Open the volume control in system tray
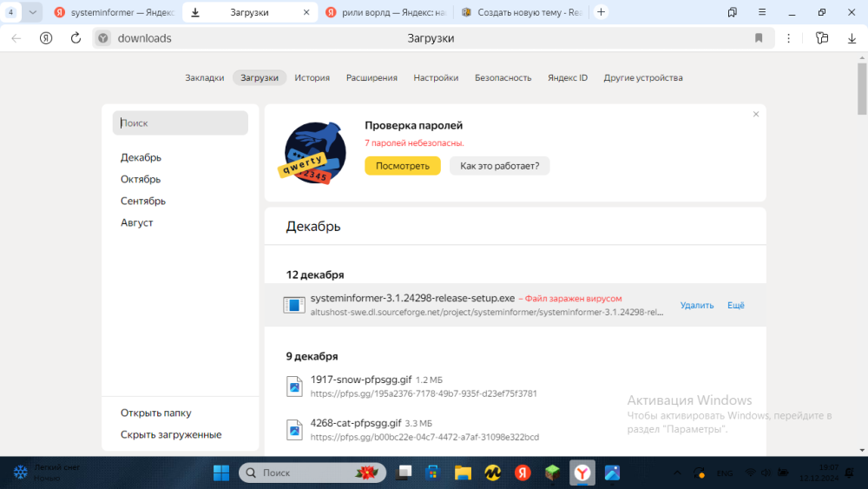Image resolution: width=868 pixels, height=489 pixels. (x=766, y=473)
